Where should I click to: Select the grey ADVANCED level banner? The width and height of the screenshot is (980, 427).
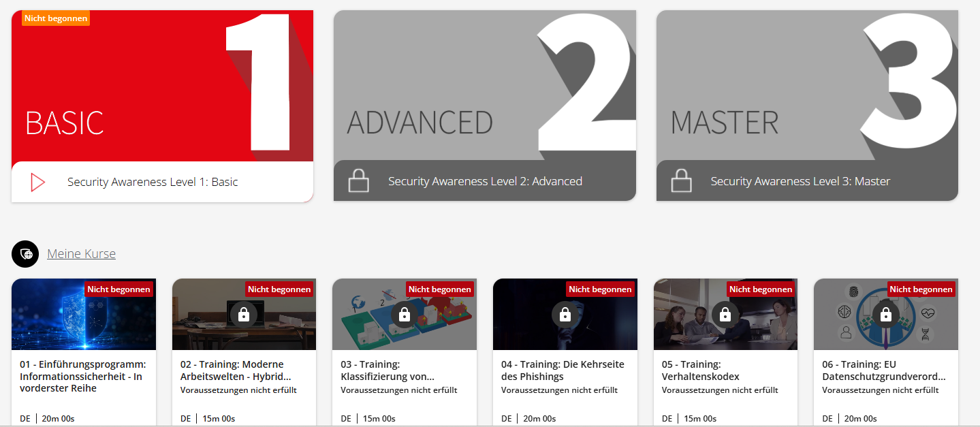click(x=485, y=86)
